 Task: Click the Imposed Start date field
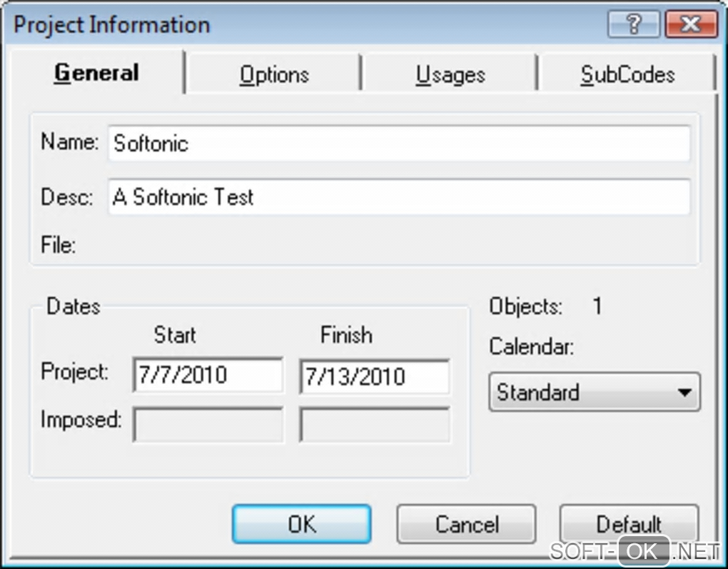coord(208,425)
